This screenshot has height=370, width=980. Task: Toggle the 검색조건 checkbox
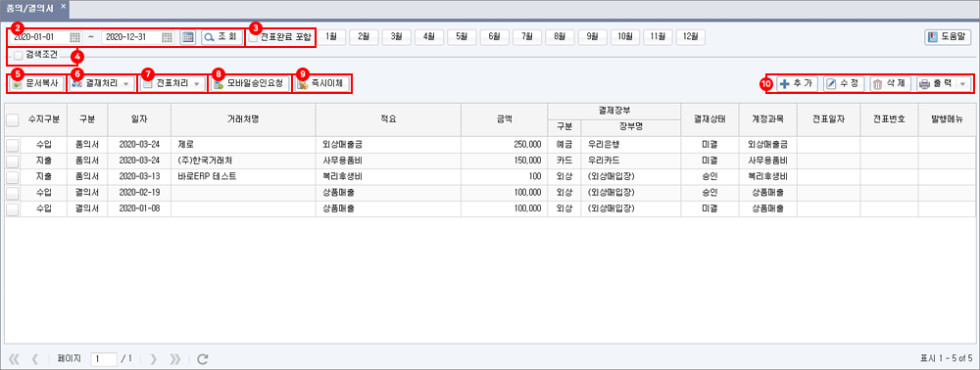[x=18, y=56]
